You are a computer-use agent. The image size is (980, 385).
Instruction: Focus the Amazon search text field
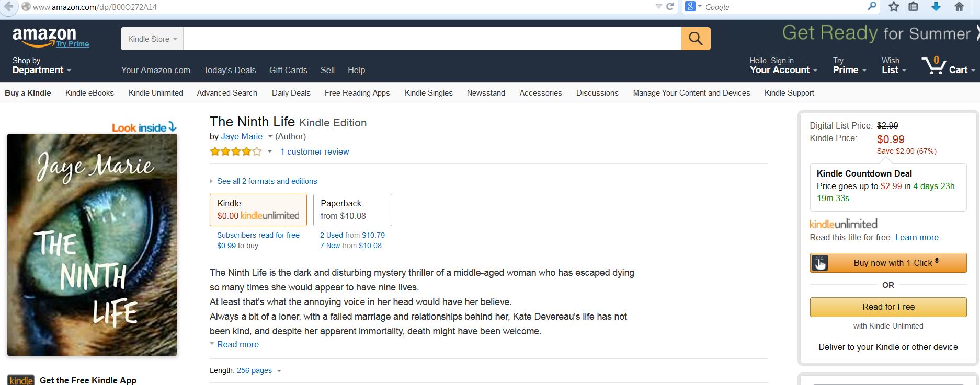[432, 39]
